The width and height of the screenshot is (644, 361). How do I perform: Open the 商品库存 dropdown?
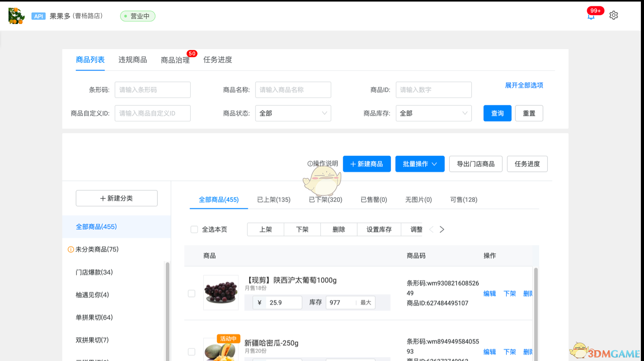click(433, 113)
